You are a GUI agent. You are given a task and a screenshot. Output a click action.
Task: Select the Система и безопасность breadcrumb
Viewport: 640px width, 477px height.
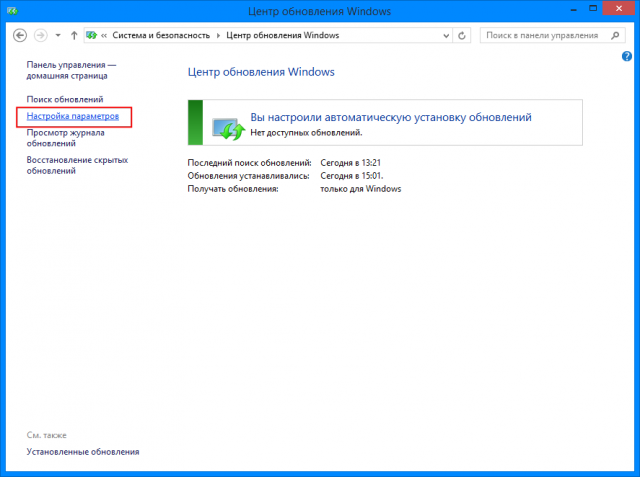pyautogui.click(x=161, y=35)
